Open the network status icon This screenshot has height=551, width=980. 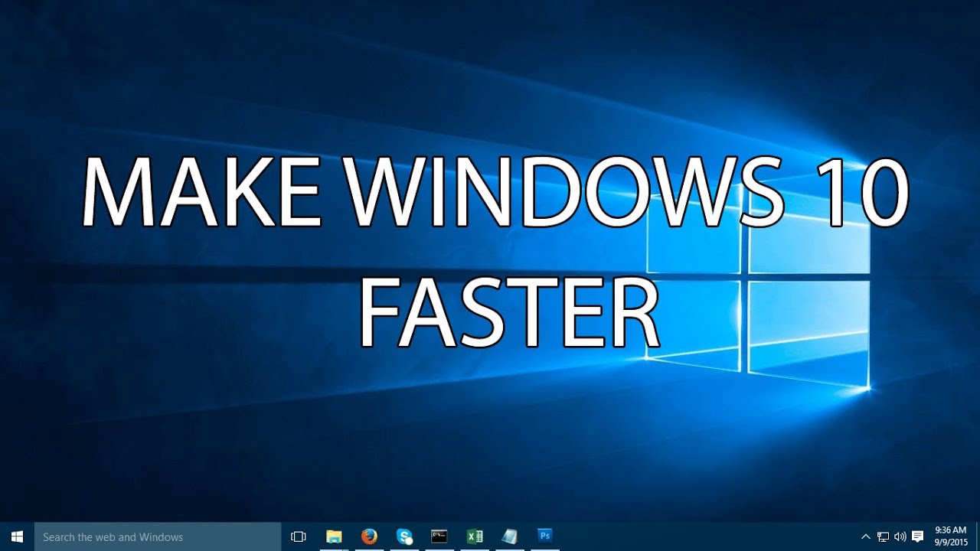pos(883,536)
